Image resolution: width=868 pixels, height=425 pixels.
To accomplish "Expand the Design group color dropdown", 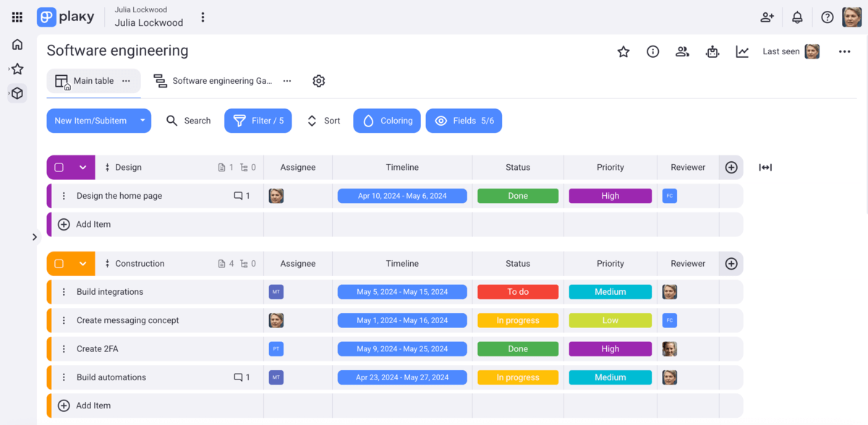I will point(82,167).
